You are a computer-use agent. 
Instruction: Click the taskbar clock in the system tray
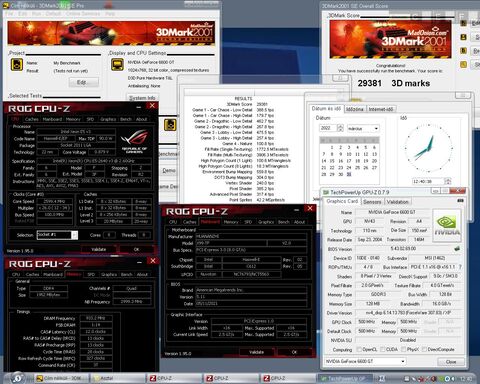(465, 379)
